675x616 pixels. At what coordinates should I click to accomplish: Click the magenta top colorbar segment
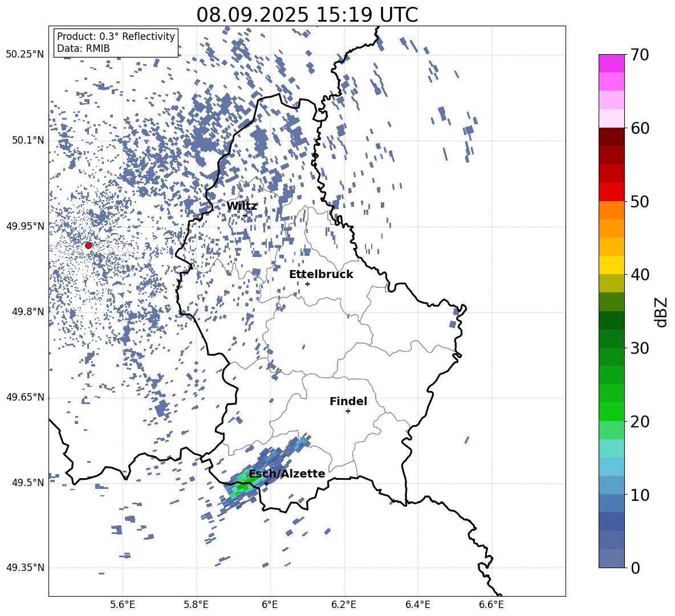coord(612,63)
